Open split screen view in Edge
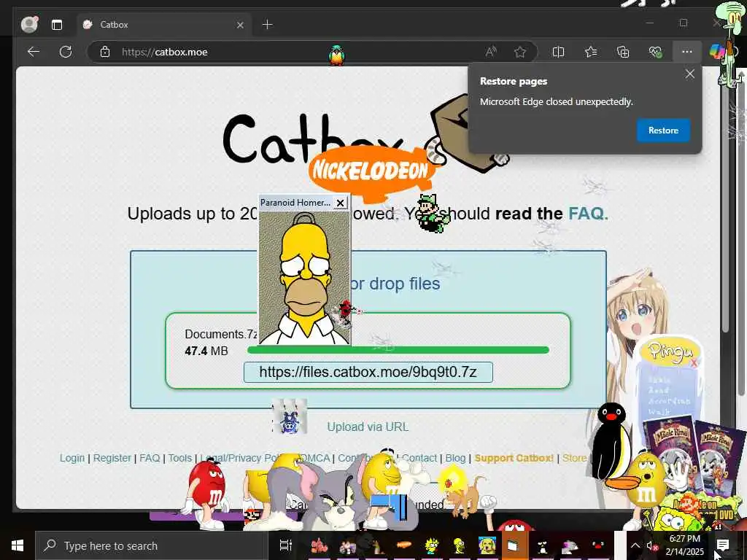Viewport: 747px width, 560px height. (x=558, y=52)
